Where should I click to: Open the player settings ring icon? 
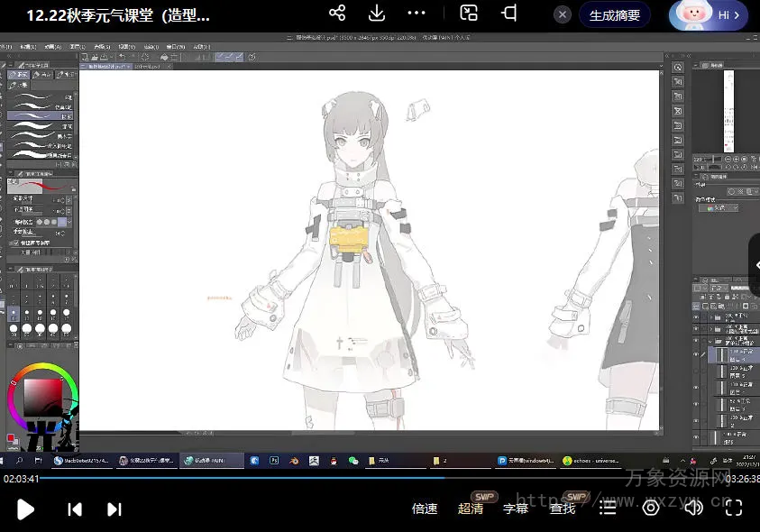[x=651, y=509]
